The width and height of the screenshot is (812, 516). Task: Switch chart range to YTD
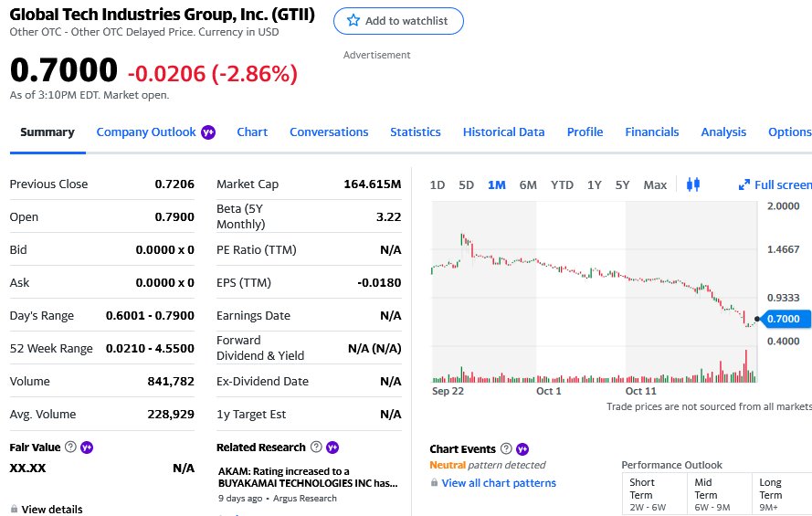[562, 184]
